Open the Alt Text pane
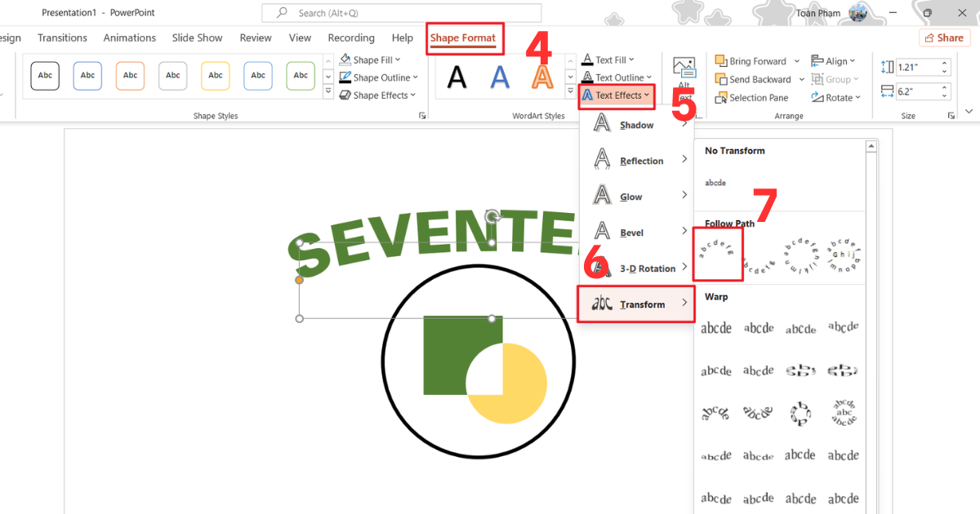The image size is (980, 514). point(684,79)
